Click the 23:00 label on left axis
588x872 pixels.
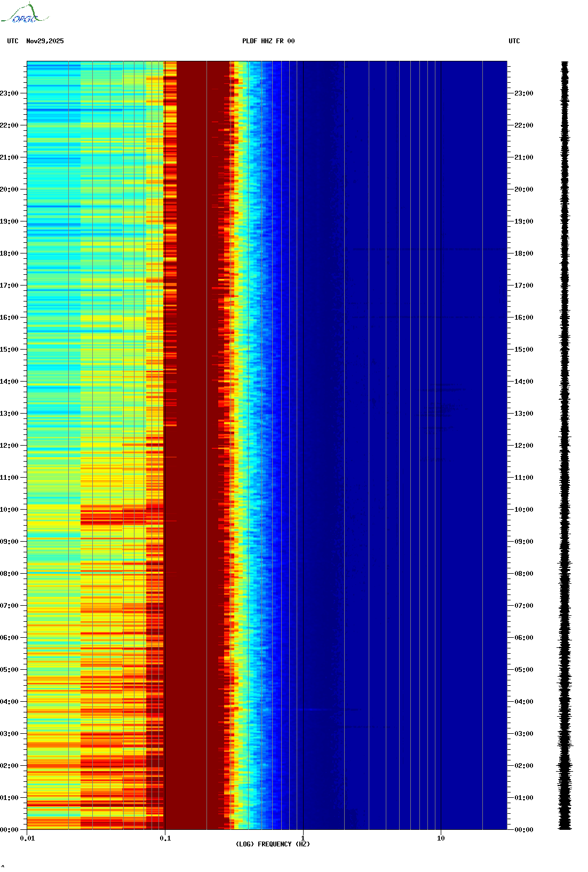tap(9, 93)
